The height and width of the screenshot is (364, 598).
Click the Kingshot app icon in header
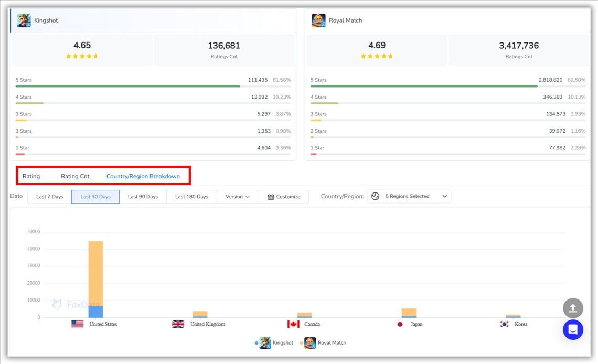(x=24, y=20)
